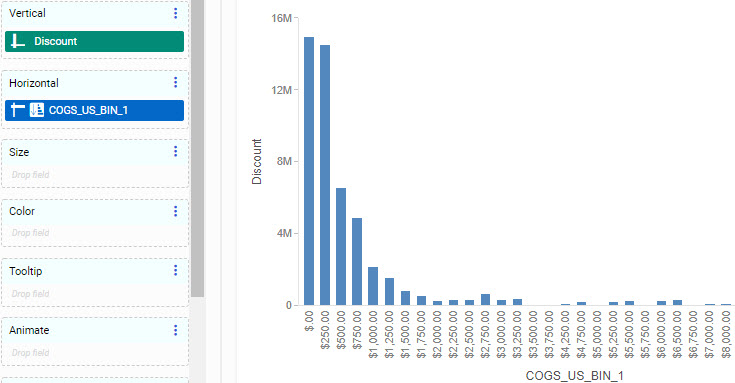Viewport: 735px width, 383px height.
Task: Click the 12M y-axis label
Action: [x=281, y=90]
